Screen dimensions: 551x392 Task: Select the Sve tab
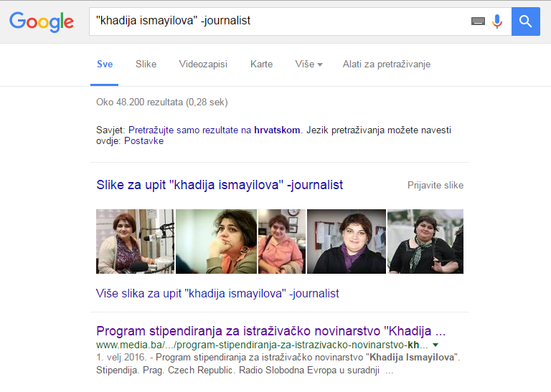(105, 64)
